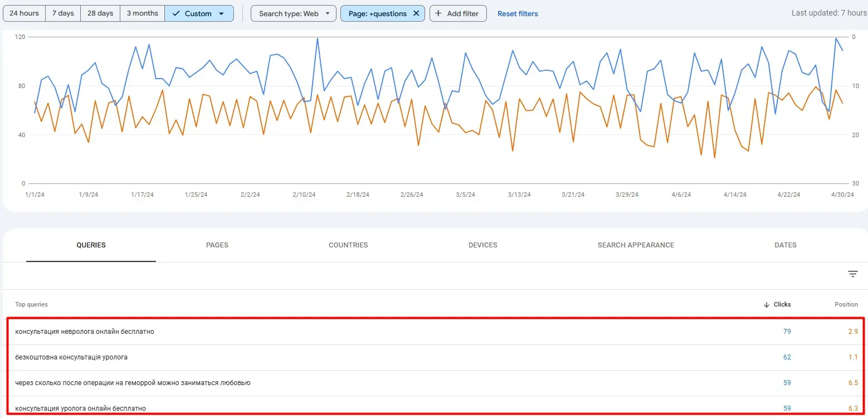The image size is (868, 418).
Task: Sort by the Clicks column header
Action: [782, 304]
